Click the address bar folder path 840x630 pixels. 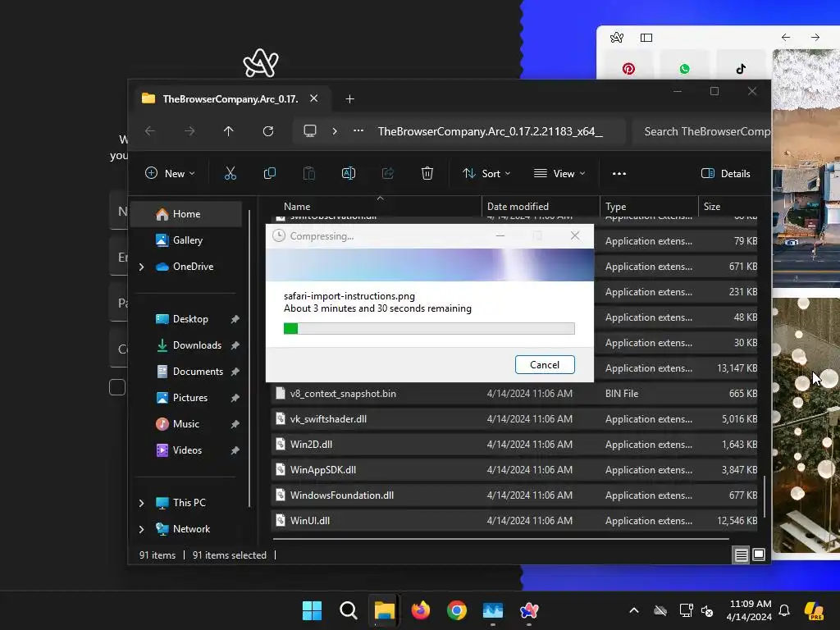[x=491, y=131]
